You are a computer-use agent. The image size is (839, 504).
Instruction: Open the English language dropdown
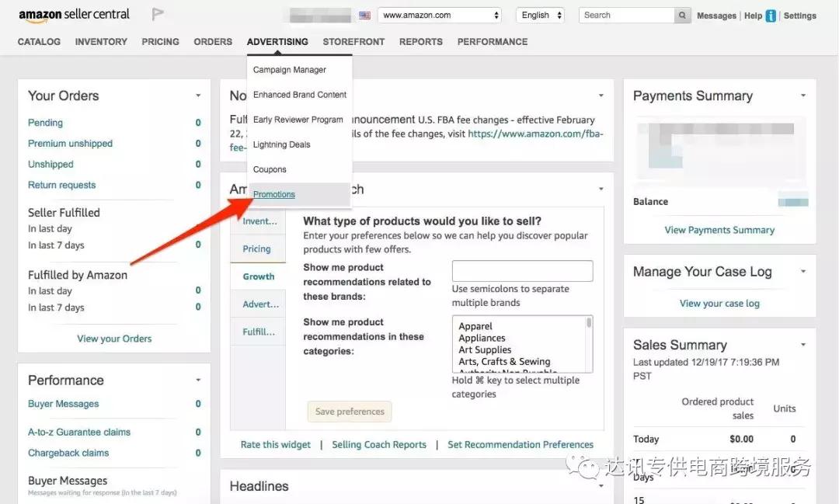(x=541, y=16)
